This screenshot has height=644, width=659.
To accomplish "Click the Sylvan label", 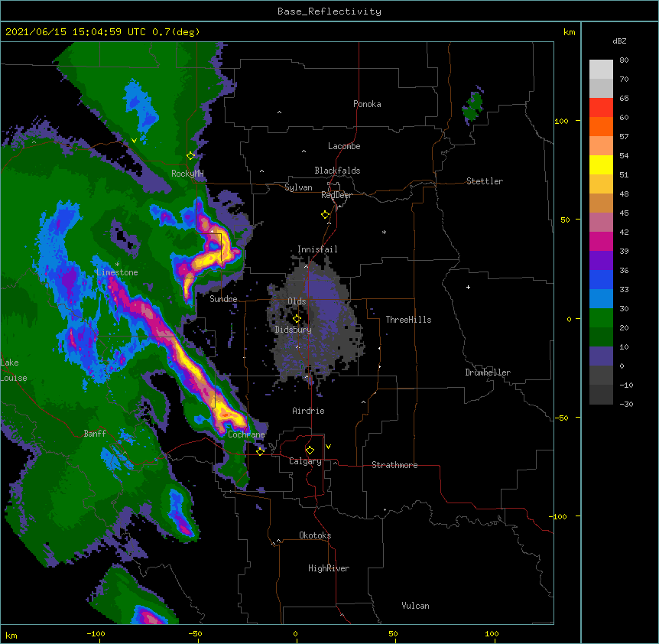I will (298, 187).
